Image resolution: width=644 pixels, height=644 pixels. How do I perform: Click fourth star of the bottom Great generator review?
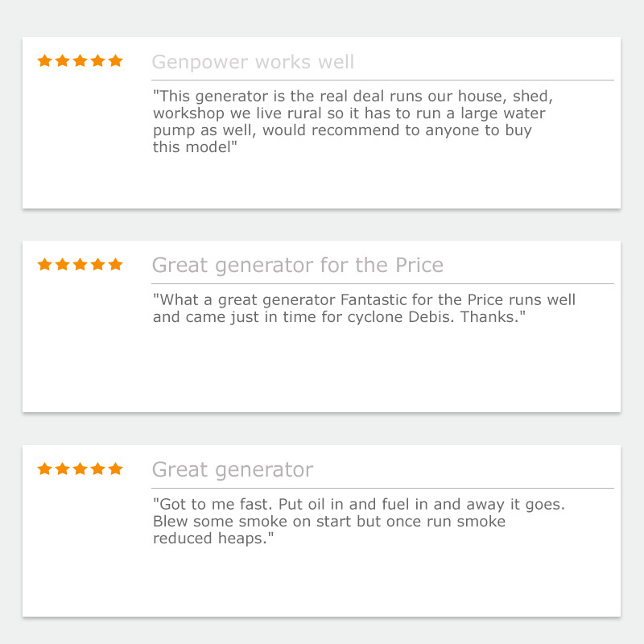click(x=98, y=469)
